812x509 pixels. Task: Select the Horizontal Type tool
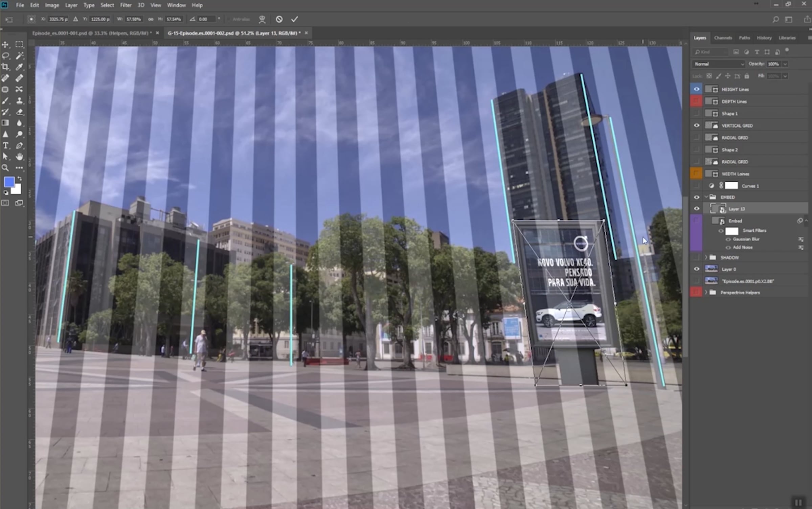5,145
